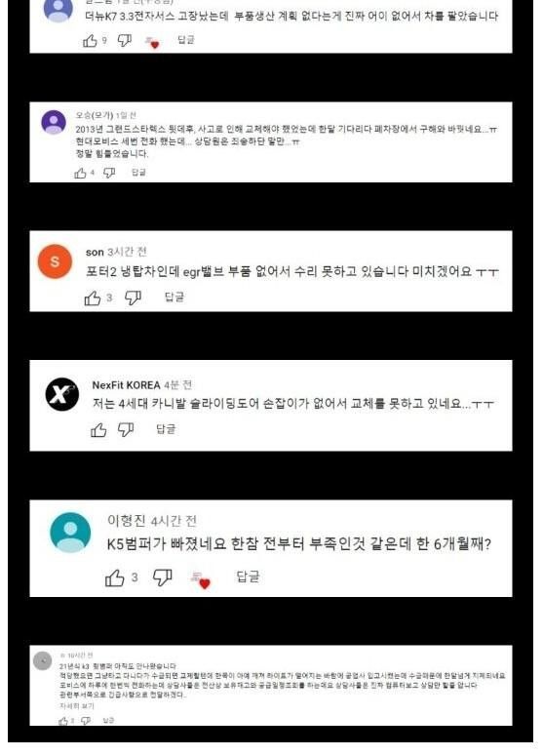
Task: Like NexFit KOREA's 카니발 comment
Action: pos(98,429)
